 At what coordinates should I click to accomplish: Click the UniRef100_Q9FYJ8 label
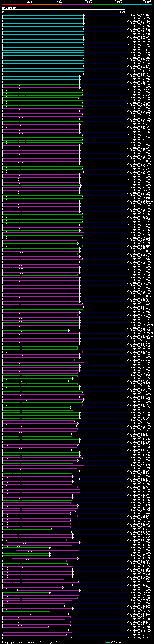(x=138, y=39)
